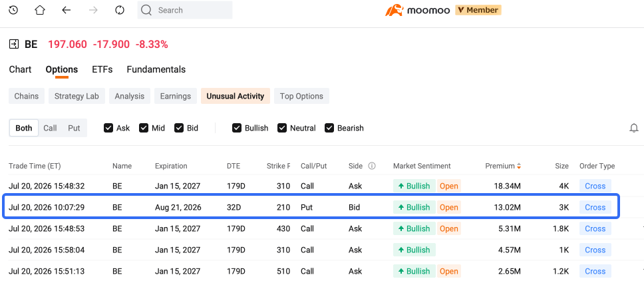The width and height of the screenshot is (644, 281).
Task: Sort by Premium column arrows
Action: tap(519, 166)
